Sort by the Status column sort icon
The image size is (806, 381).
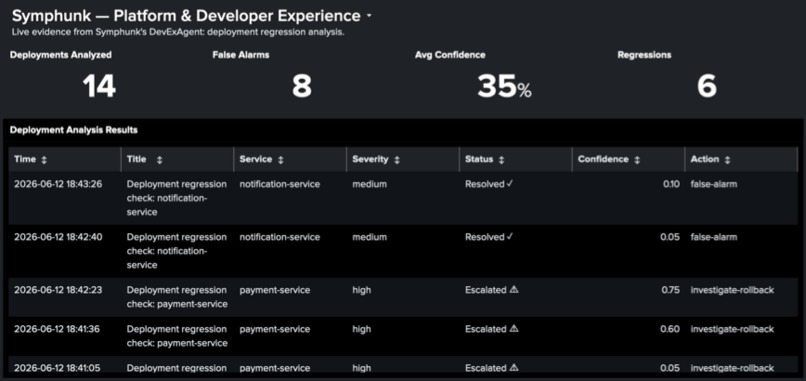(501, 160)
